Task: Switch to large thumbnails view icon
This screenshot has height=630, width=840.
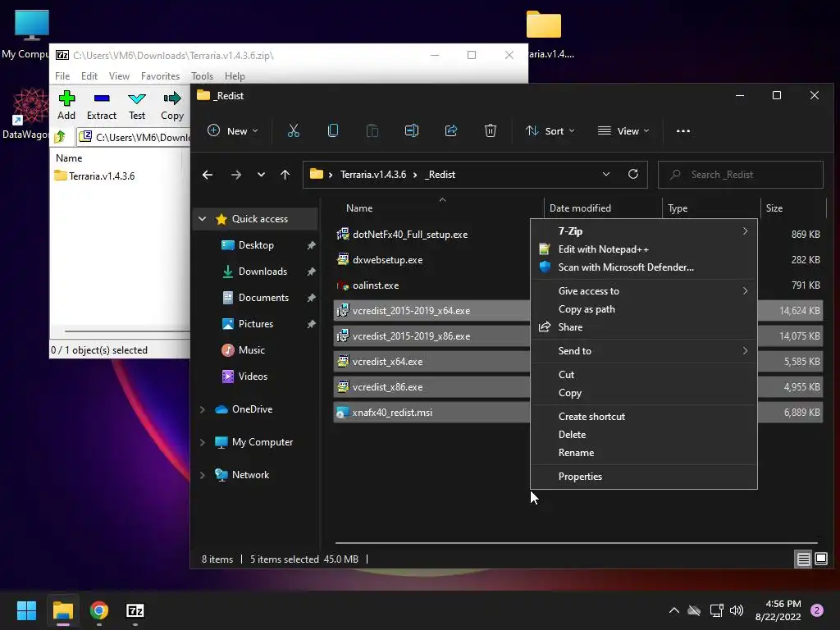Action: tap(820, 559)
